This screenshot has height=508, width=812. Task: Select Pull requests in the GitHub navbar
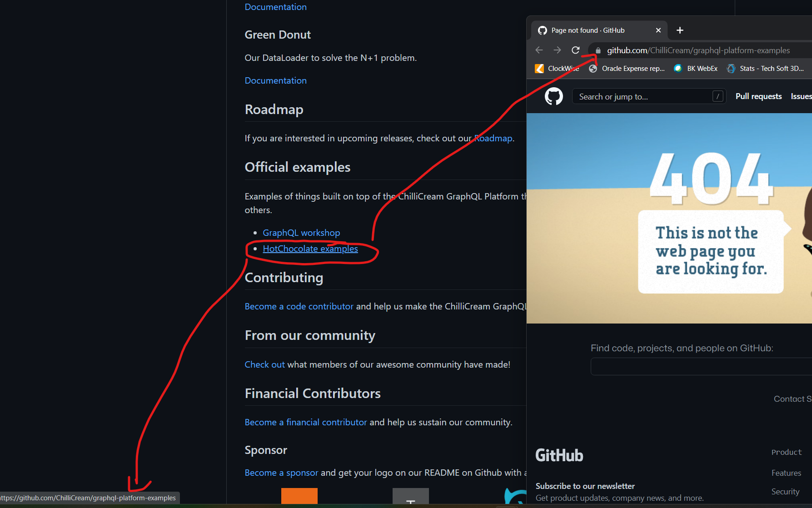pyautogui.click(x=758, y=96)
